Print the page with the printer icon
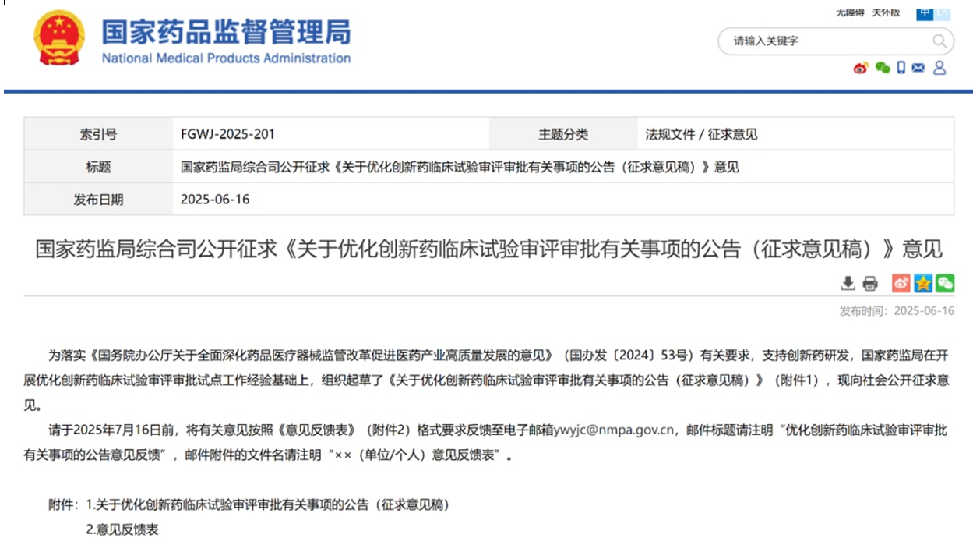980x545 pixels. point(870,284)
